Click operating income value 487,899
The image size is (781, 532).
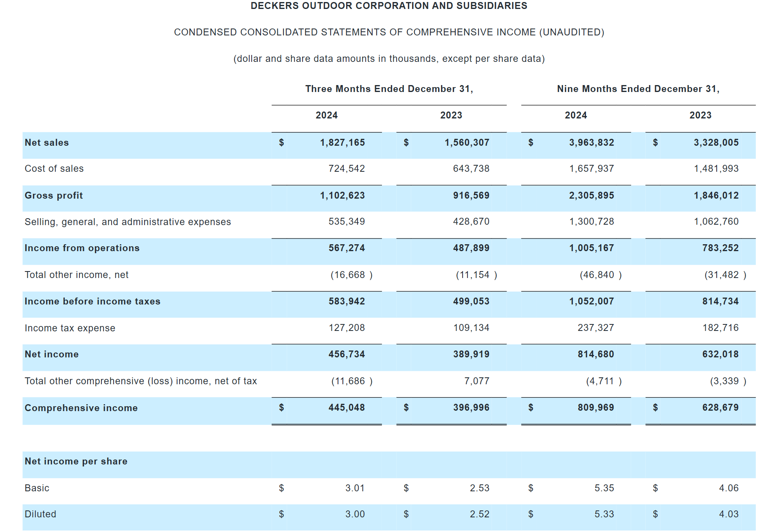(472, 248)
